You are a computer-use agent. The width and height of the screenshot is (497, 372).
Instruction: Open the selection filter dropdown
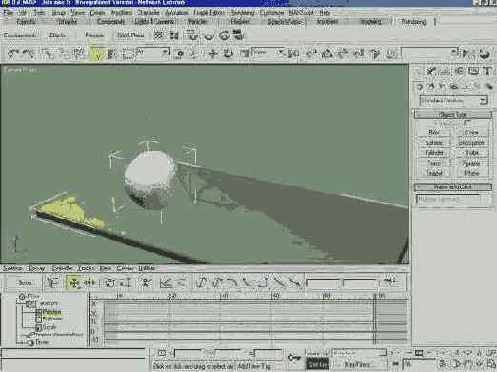point(153,53)
